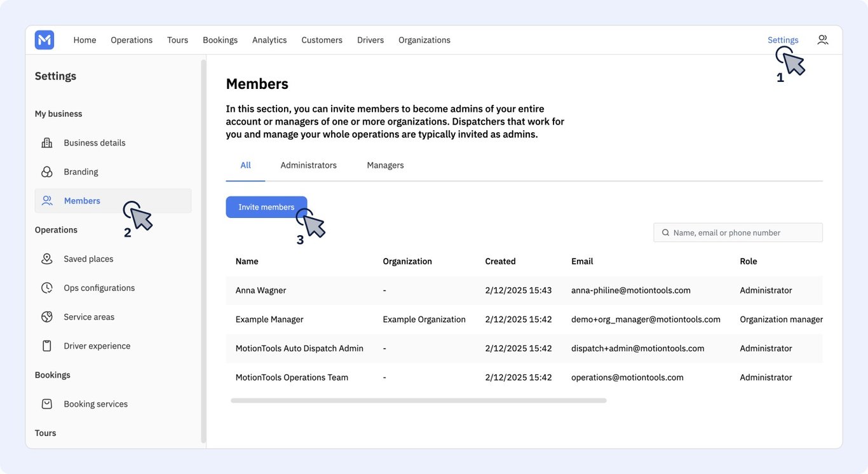Click the Members people icon in sidebar

coord(47,201)
